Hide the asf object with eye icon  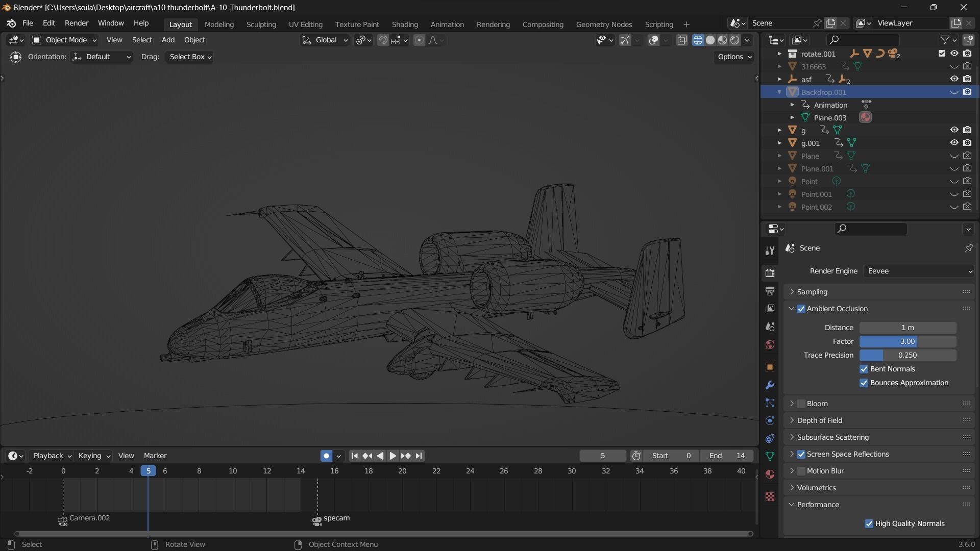pyautogui.click(x=954, y=79)
